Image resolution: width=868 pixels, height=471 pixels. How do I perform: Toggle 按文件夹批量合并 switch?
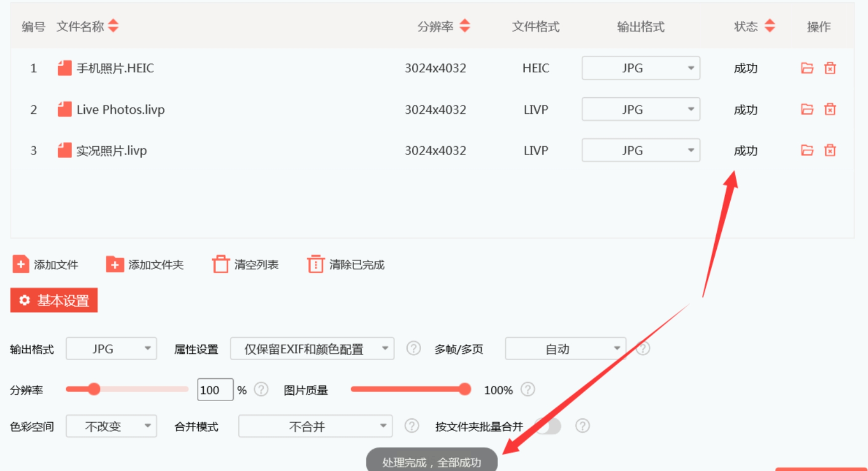point(548,426)
